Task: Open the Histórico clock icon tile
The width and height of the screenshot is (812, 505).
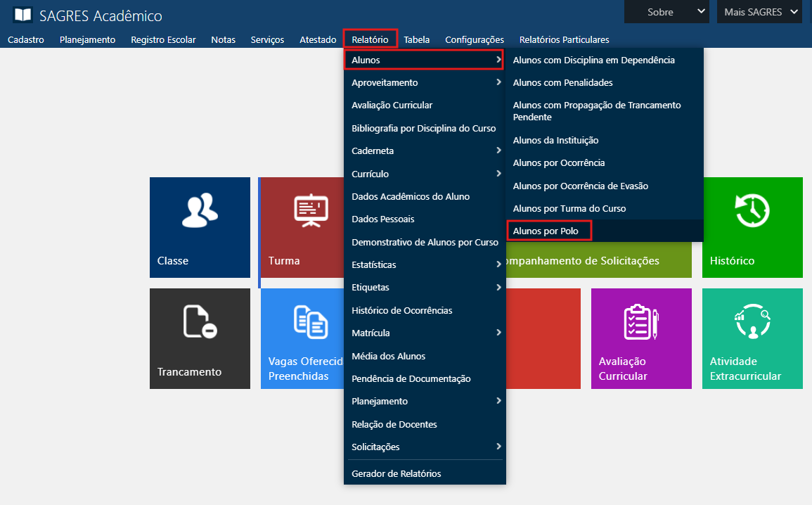Action: coord(752,210)
